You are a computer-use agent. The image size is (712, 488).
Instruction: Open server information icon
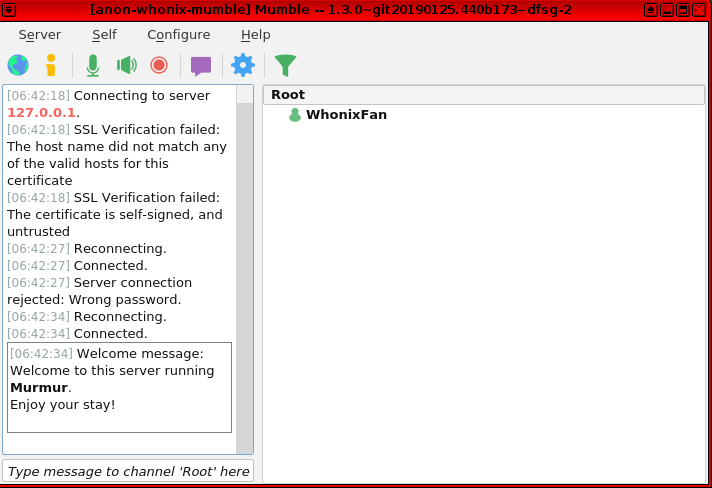50,66
